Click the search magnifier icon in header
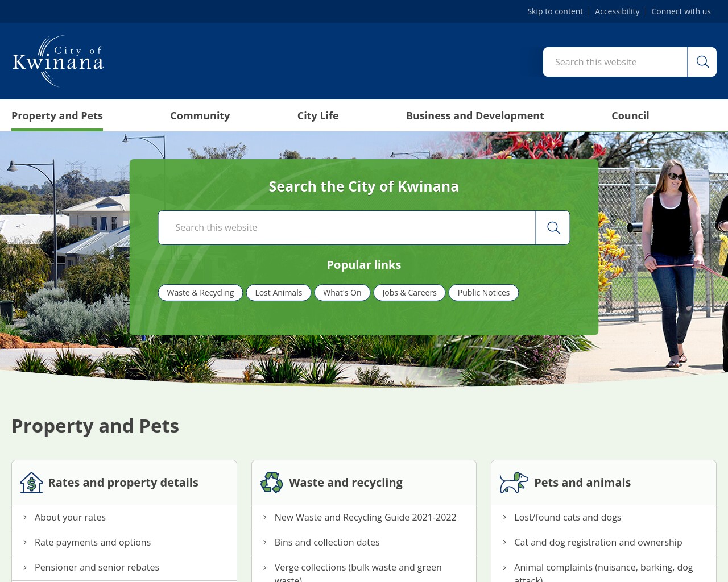728x582 pixels. [x=702, y=62]
